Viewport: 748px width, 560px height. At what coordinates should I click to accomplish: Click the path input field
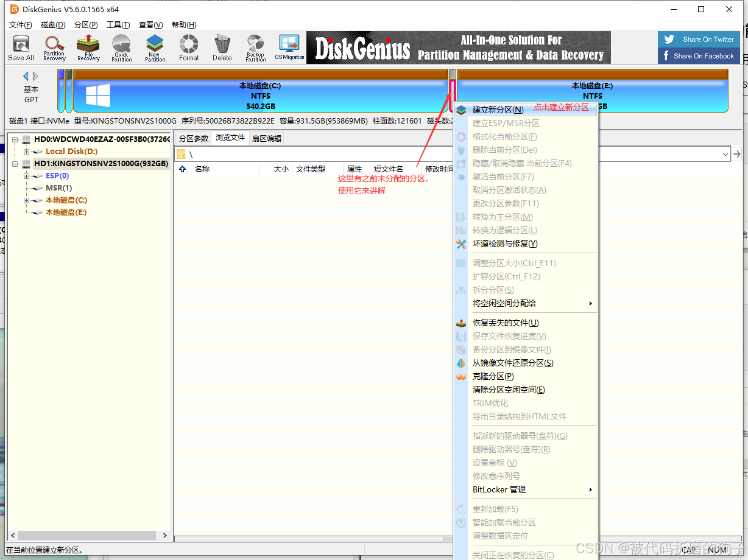coord(453,155)
